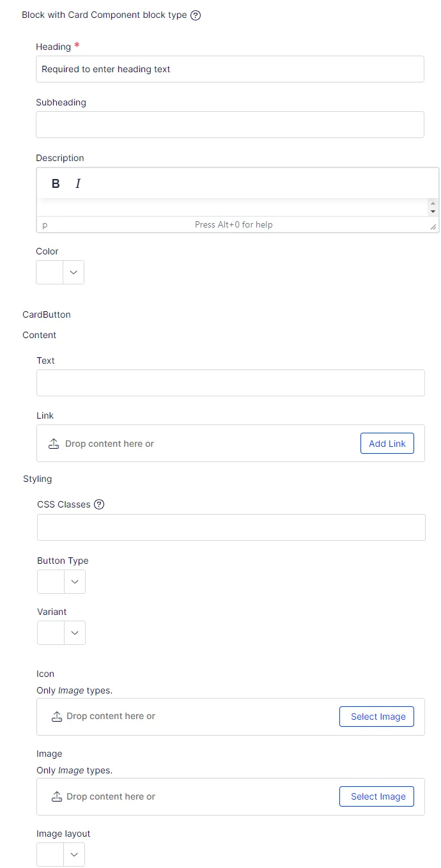Open help icon beside block type title
Screen dimensions: 441x868
(196, 15)
